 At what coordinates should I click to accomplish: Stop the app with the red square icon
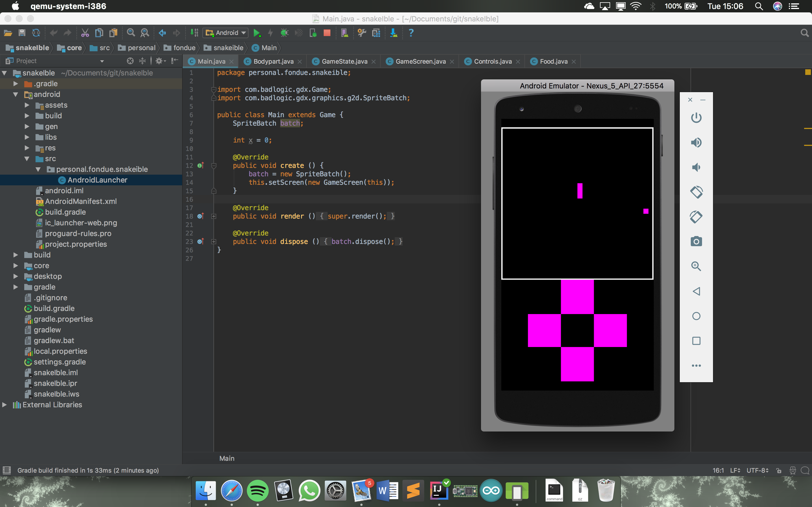(x=327, y=32)
